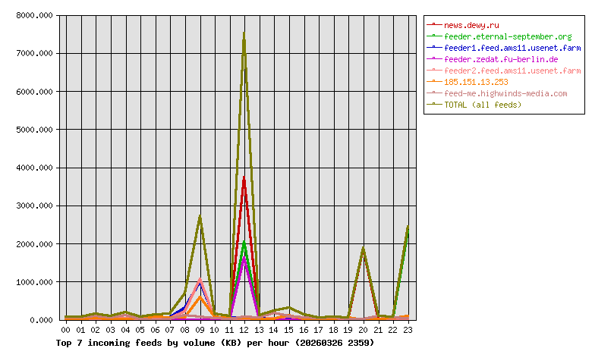This screenshot has height=364, width=592.
Task: Click the feed-me.highwinds-media.com legend label
Action: 505,93
